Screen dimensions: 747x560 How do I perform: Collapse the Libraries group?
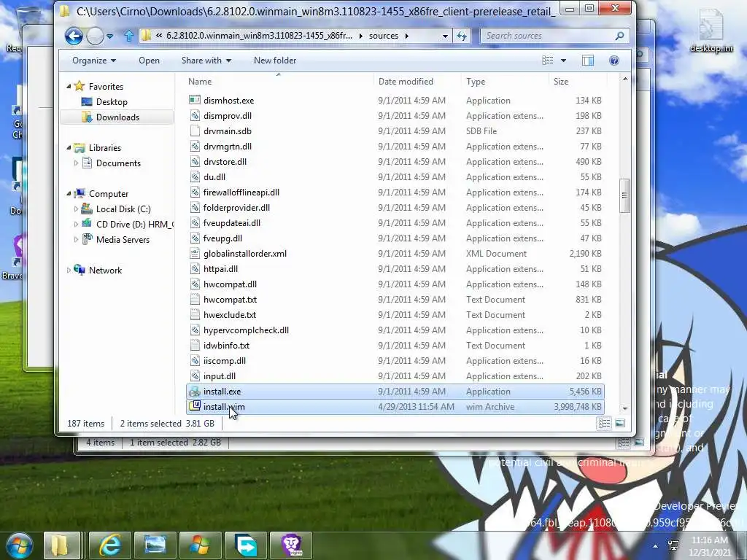[69, 147]
